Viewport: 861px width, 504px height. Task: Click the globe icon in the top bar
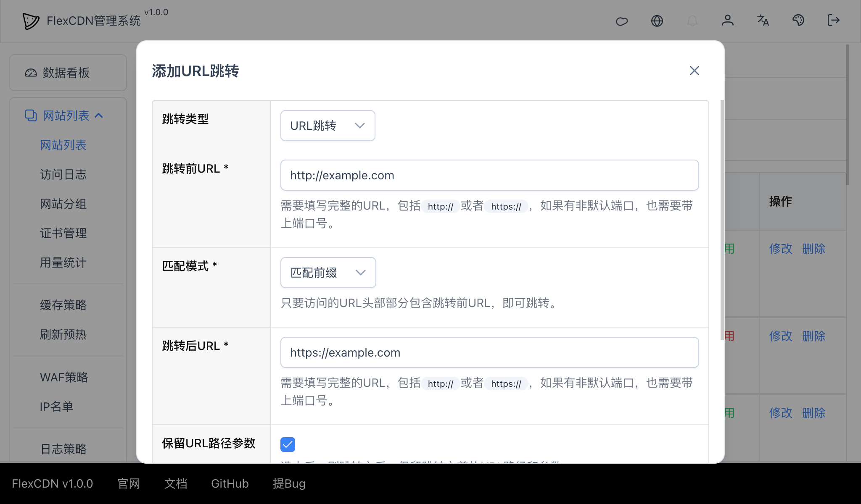tap(657, 21)
